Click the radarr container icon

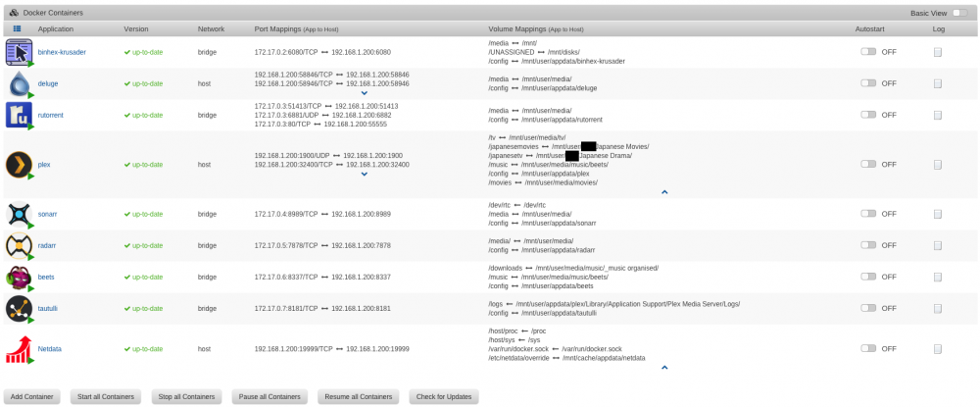(19, 246)
